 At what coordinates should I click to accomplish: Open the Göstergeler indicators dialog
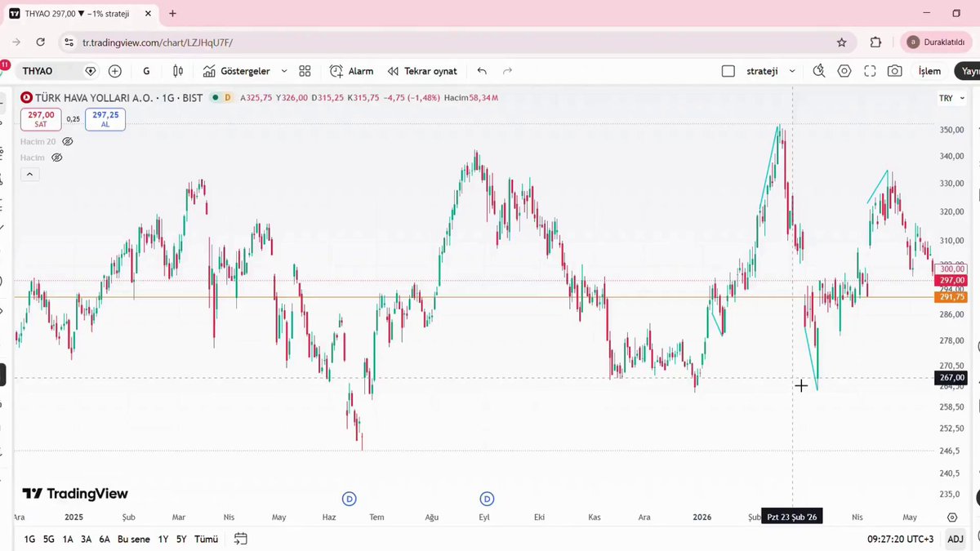pyautogui.click(x=236, y=71)
